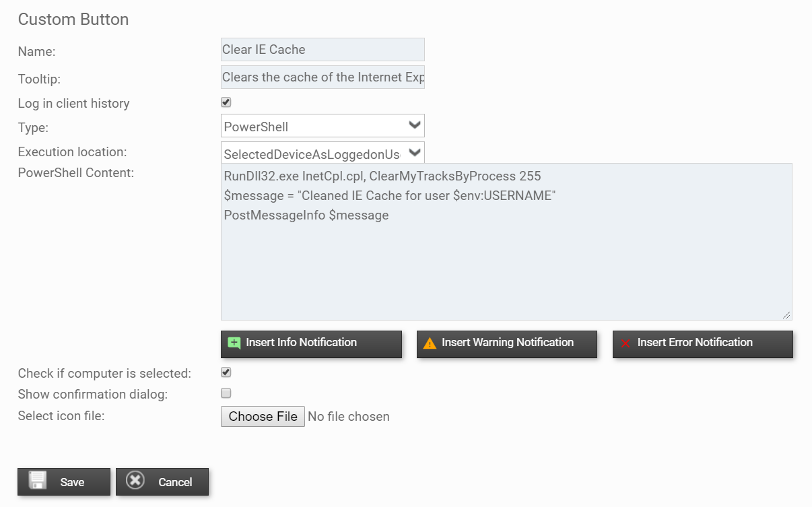Click the 'Type:' label

point(33,127)
